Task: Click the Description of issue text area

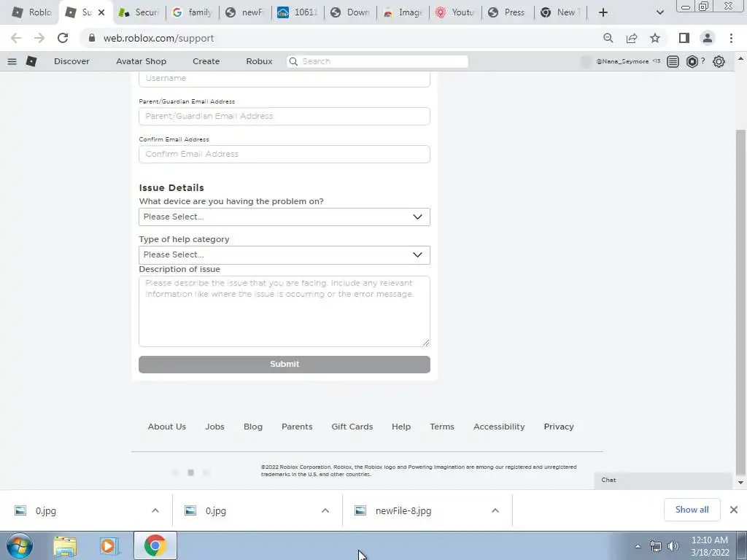Action: tap(285, 311)
